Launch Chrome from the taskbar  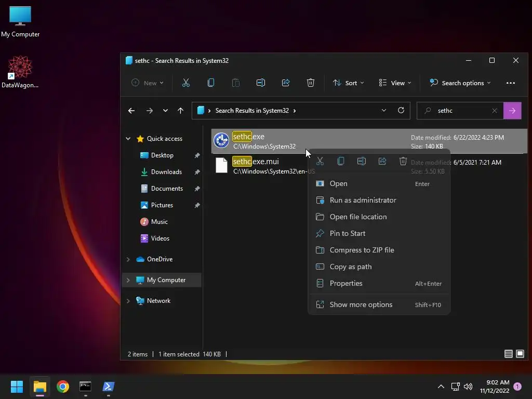pyautogui.click(x=63, y=387)
